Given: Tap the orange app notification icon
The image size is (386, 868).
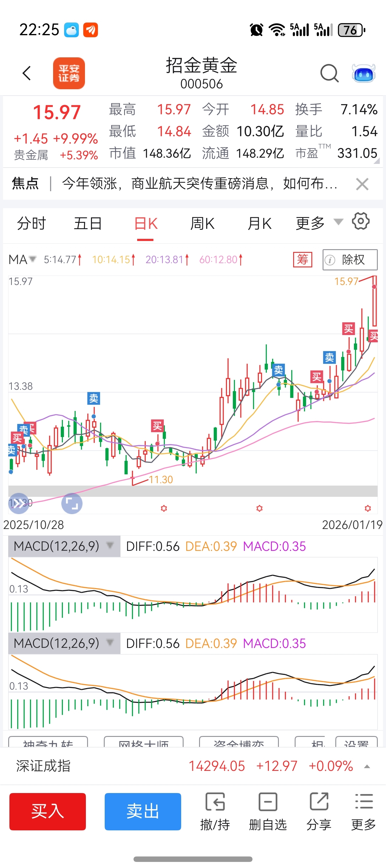Looking at the screenshot, I should (x=90, y=30).
